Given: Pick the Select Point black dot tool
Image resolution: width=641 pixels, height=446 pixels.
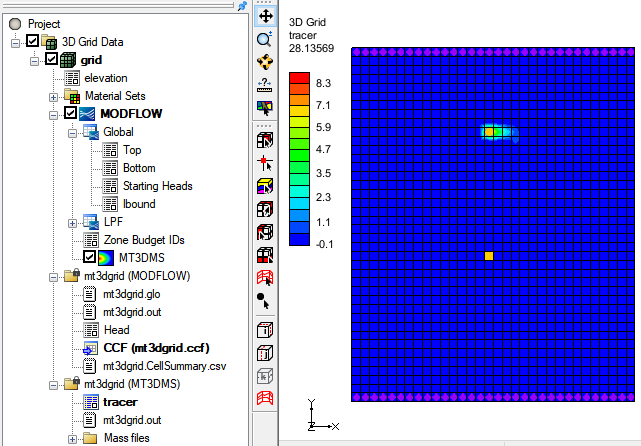Looking at the screenshot, I should [264, 301].
